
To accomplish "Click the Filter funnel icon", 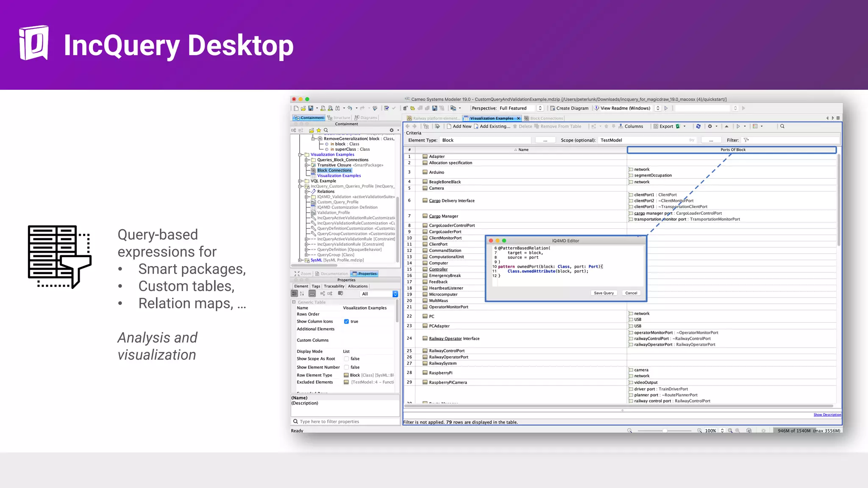I will pos(746,140).
